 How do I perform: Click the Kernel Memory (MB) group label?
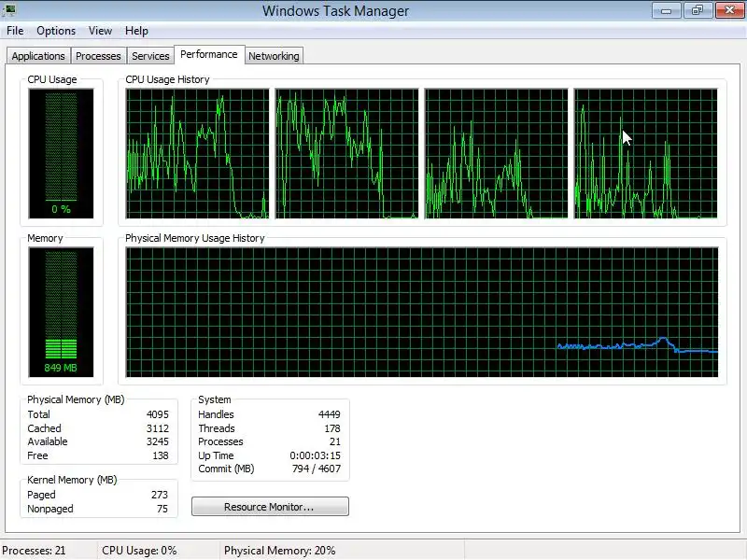72,480
